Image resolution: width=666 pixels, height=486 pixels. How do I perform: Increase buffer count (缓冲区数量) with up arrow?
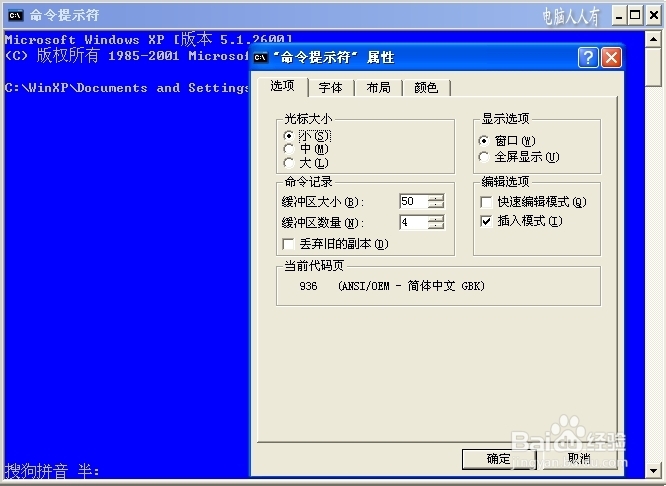pyautogui.click(x=436, y=218)
